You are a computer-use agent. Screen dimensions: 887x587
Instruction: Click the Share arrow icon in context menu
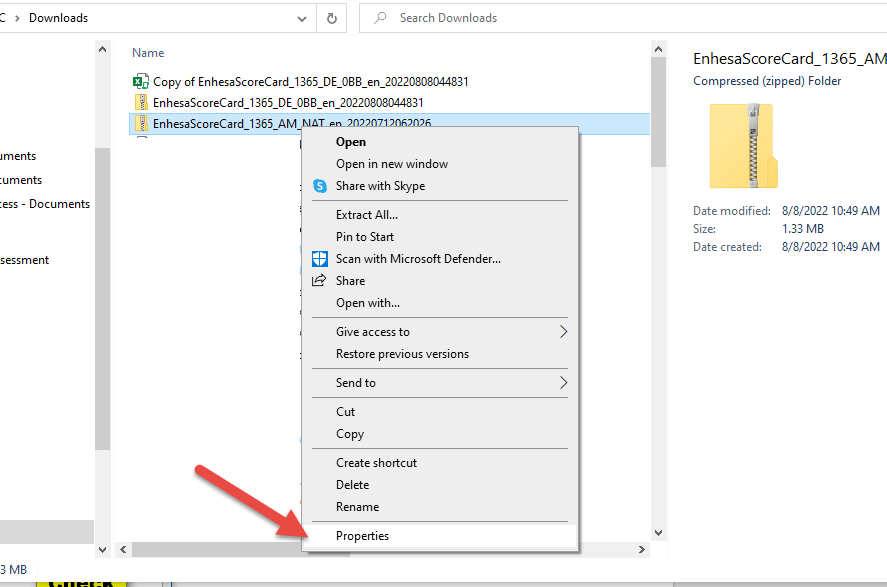(320, 280)
